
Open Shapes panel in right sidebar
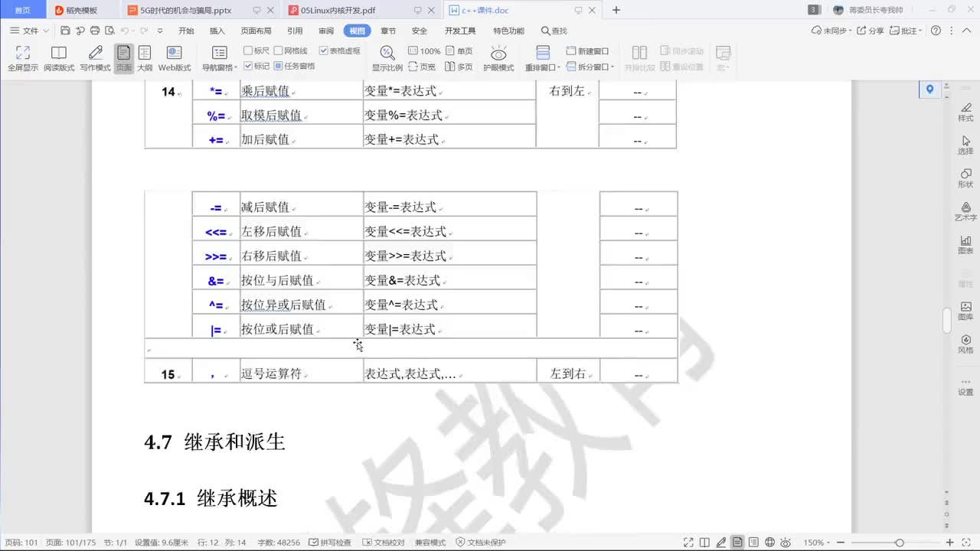pyautogui.click(x=965, y=178)
